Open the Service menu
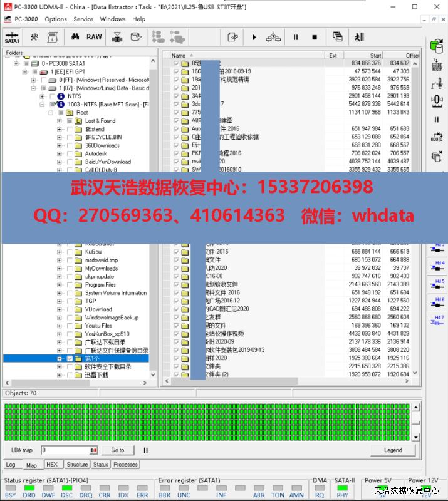The image size is (448, 501). 83,19
